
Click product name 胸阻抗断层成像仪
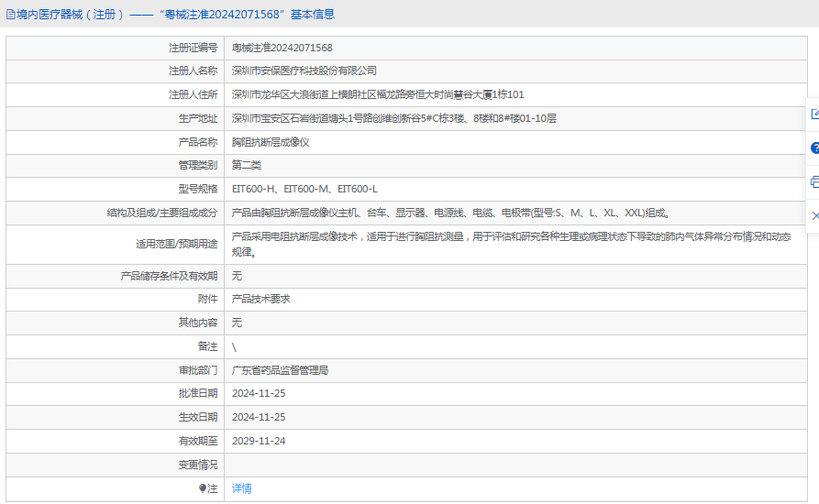(271, 142)
